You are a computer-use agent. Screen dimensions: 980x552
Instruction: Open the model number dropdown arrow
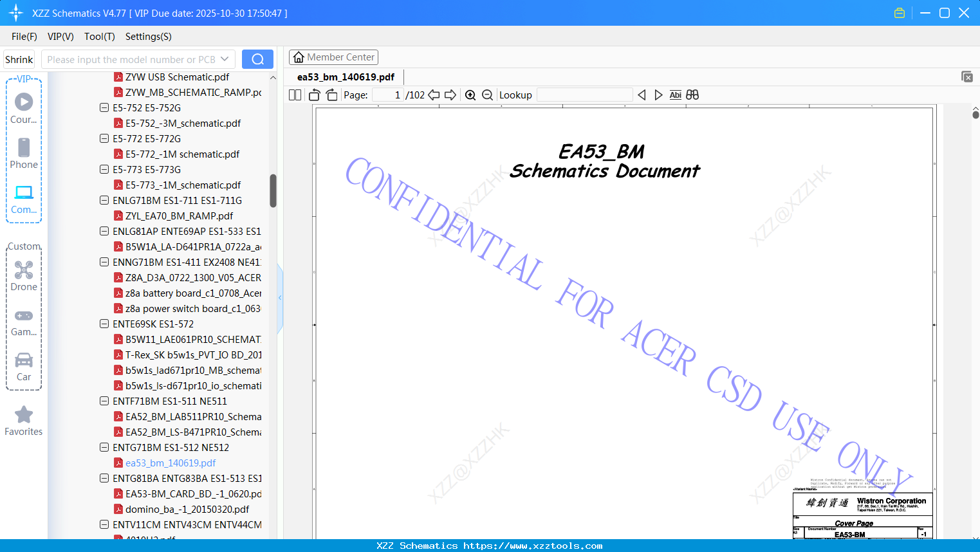[225, 59]
